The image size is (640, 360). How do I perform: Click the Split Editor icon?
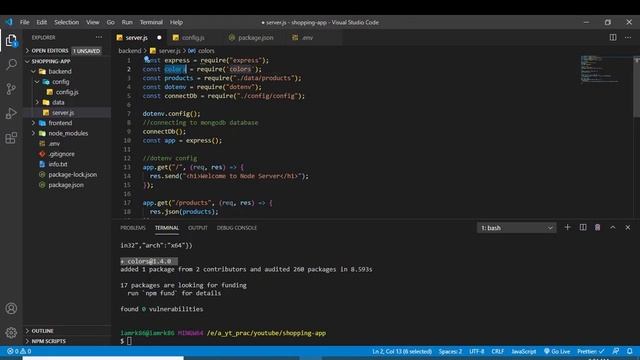pyautogui.click(x=613, y=37)
